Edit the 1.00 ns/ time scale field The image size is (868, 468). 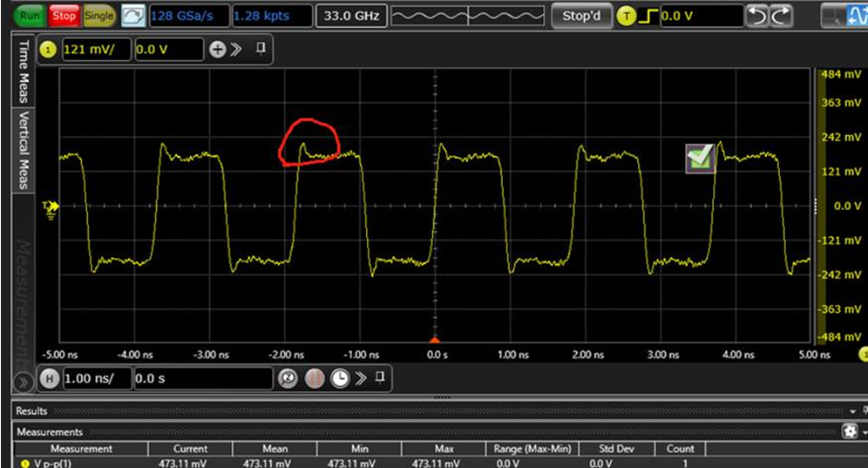[x=97, y=379]
